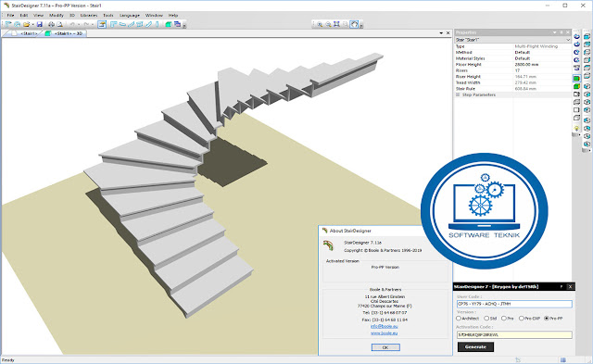Close the active document tab with the X

click(x=448, y=33)
